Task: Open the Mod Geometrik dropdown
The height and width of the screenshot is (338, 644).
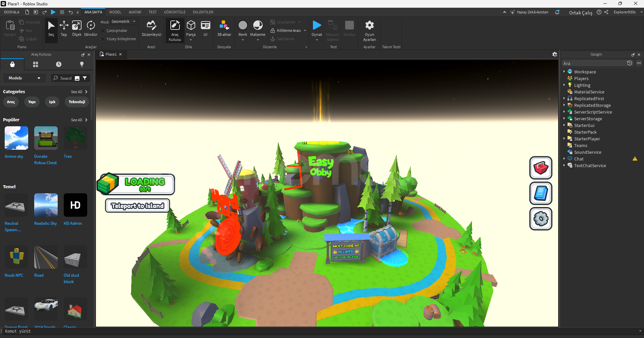Action: 123,21
